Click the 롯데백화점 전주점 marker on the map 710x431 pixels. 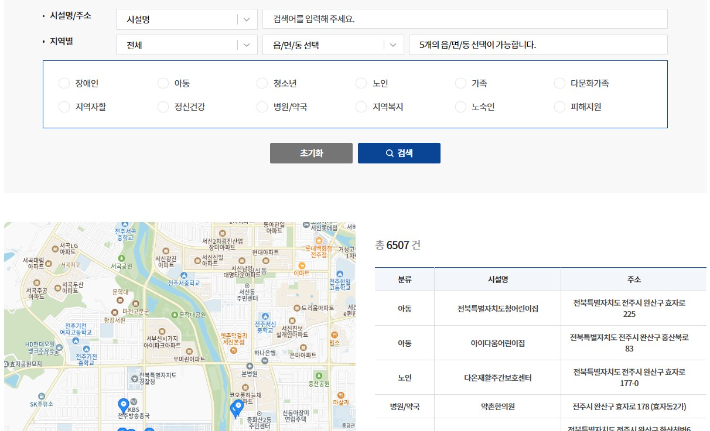pyautogui.click(x=319, y=241)
